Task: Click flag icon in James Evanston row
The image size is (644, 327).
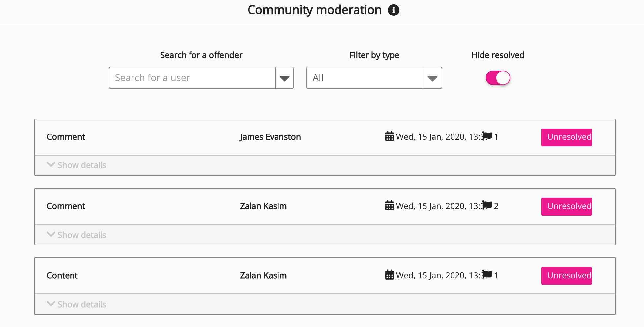Action: click(487, 136)
